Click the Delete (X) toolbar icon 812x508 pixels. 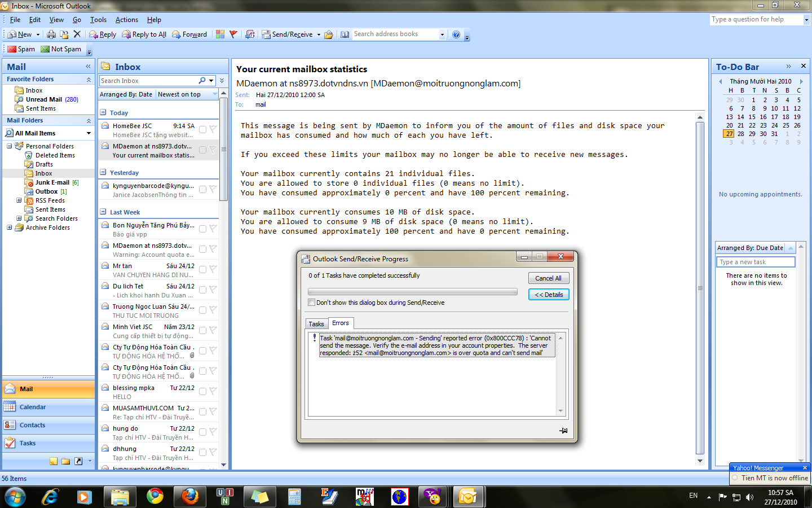(x=77, y=34)
